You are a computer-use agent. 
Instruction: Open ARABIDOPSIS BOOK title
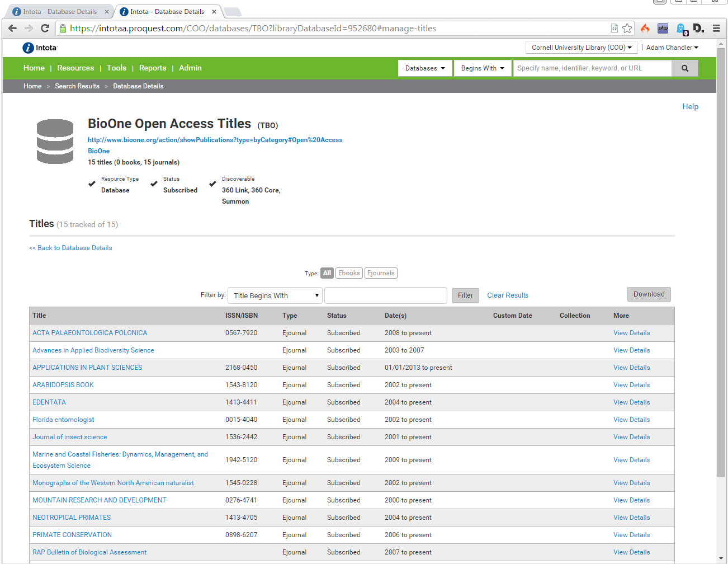[63, 385]
